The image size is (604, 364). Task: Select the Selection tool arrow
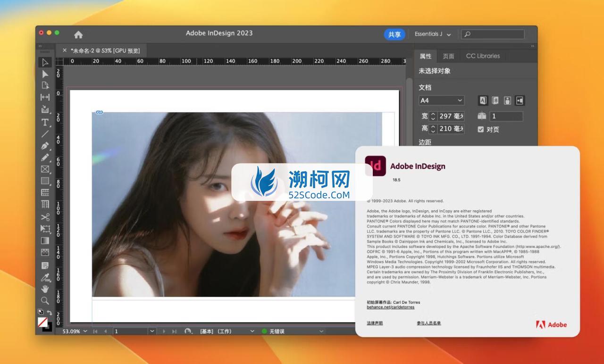(x=45, y=63)
